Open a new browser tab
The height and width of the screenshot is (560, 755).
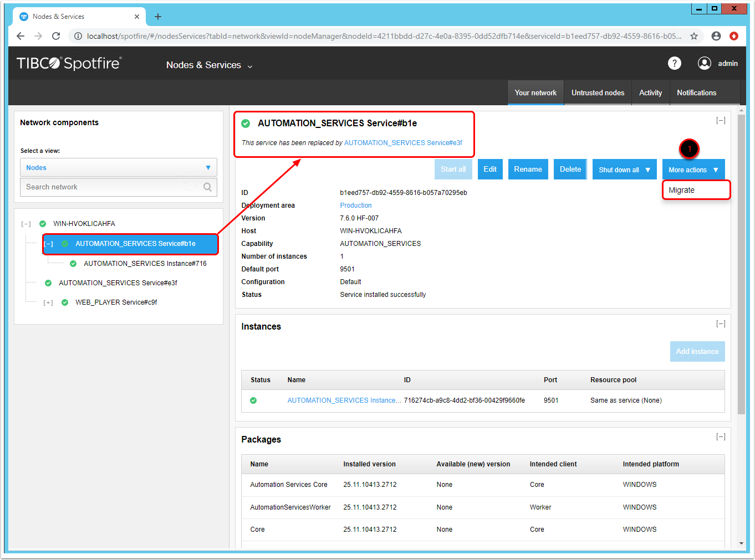coord(158,17)
